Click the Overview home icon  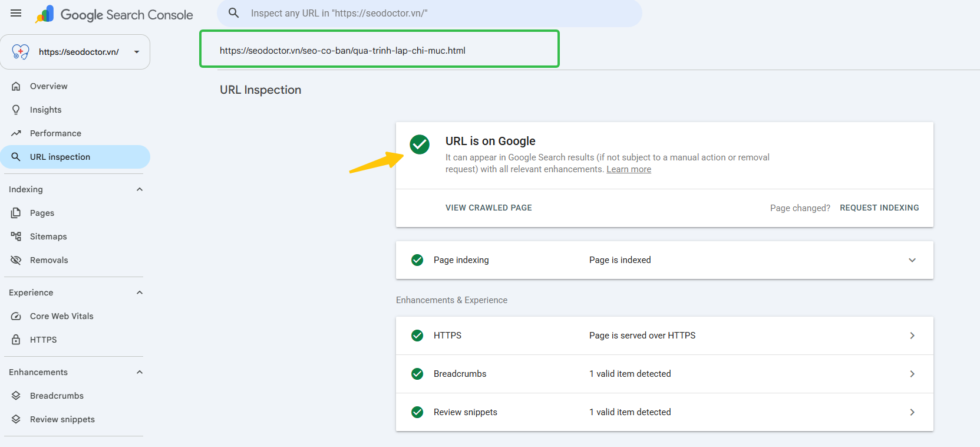[16, 86]
